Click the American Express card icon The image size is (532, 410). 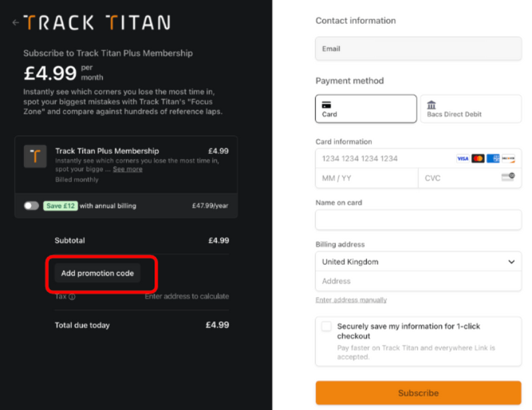point(493,158)
